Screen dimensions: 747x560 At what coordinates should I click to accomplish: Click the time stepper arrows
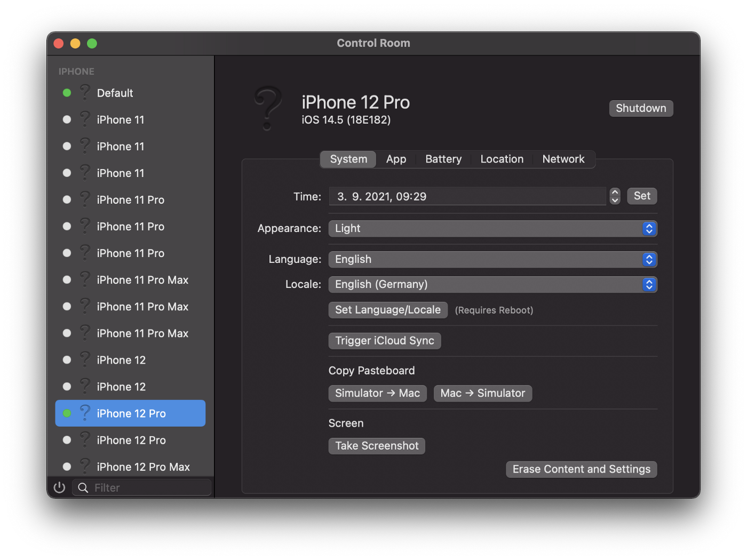[x=615, y=196]
